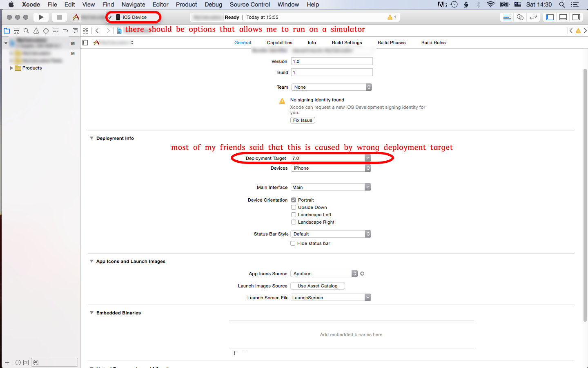Open the iOS Device scheme destination
The image size is (588, 368).
[x=134, y=17]
